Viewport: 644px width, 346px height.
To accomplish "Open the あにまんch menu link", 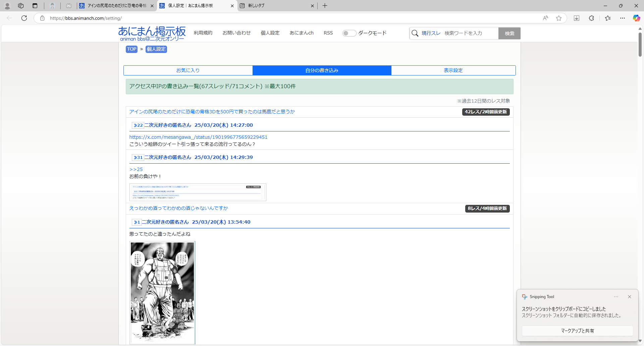I will tap(302, 33).
